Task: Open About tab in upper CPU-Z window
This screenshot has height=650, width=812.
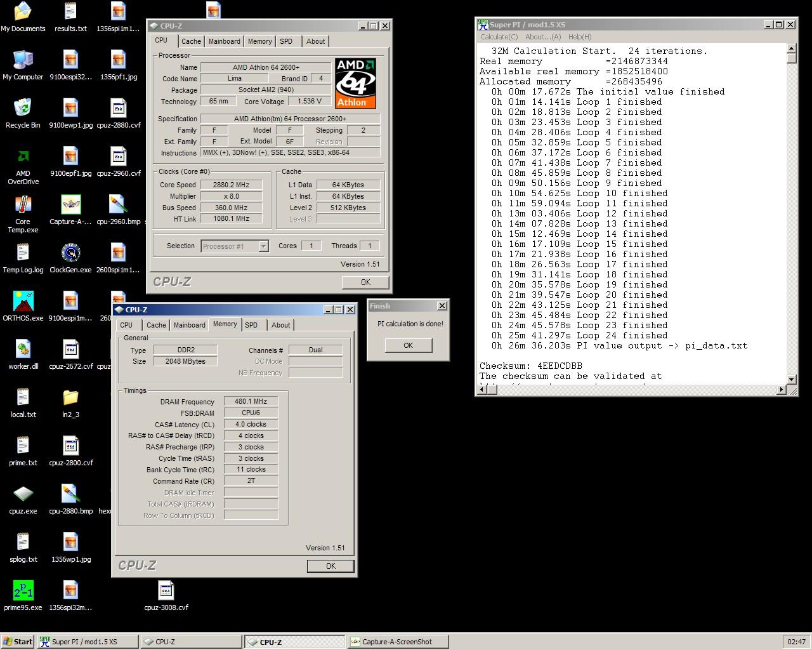Action: [x=315, y=41]
